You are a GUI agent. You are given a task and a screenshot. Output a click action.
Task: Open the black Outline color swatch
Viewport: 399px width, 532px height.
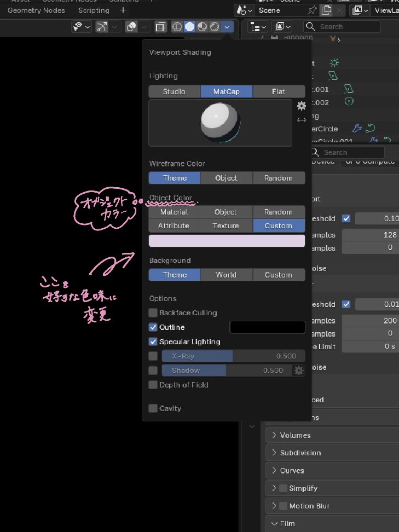tap(267, 327)
